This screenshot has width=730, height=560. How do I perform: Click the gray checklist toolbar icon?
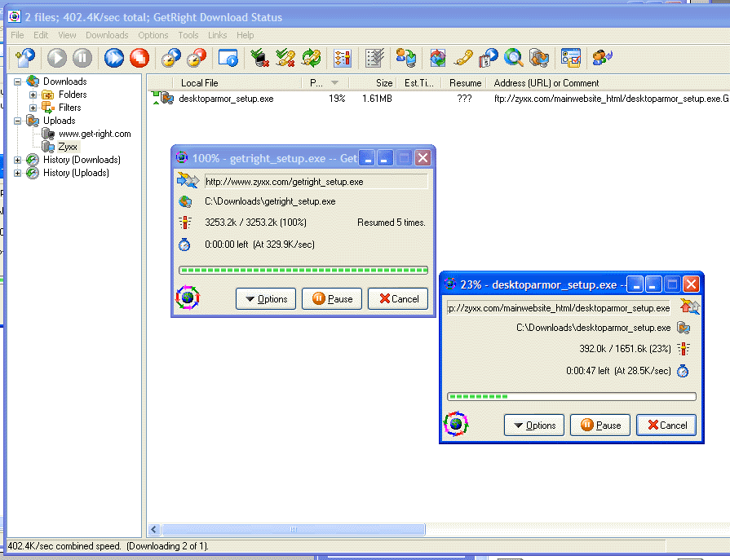374,58
